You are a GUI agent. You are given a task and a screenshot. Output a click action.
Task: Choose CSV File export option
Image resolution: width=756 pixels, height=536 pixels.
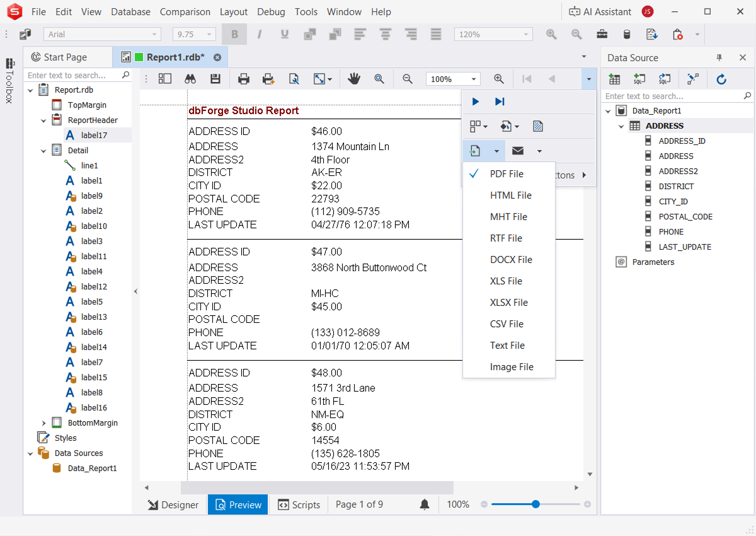509,324
